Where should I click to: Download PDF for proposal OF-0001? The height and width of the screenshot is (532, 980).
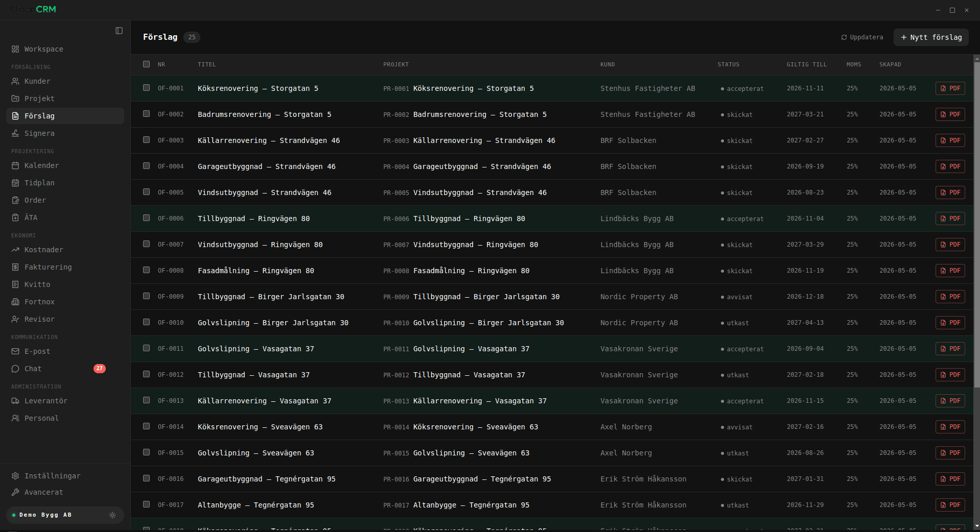pos(950,88)
